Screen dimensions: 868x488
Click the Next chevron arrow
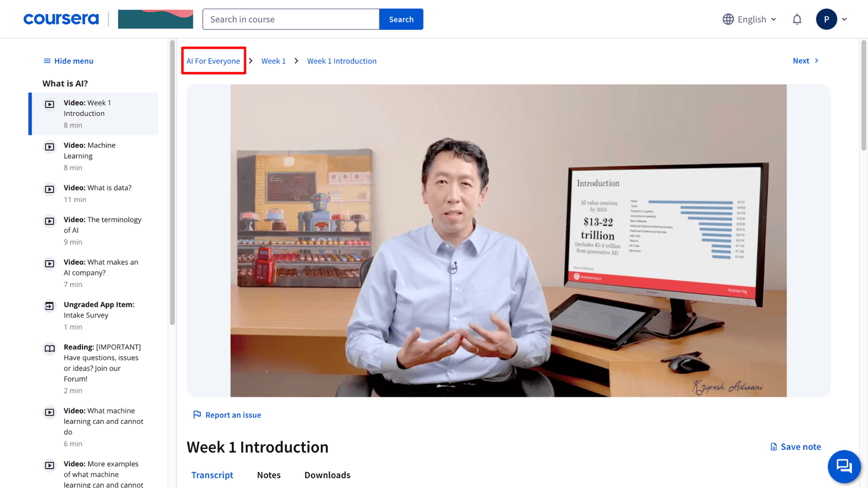click(816, 61)
